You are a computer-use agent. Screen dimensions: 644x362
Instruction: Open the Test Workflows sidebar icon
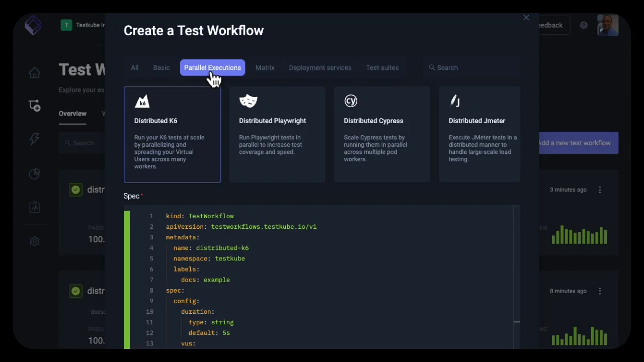[34, 106]
